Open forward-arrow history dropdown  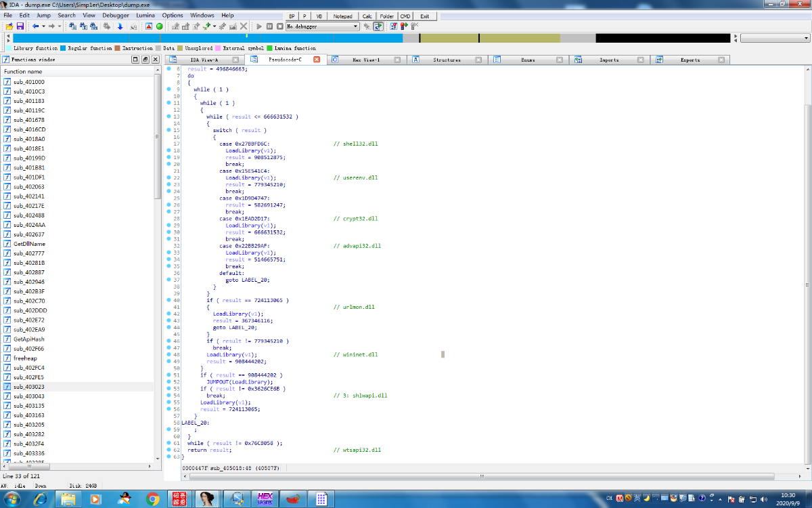pyautogui.click(x=59, y=26)
